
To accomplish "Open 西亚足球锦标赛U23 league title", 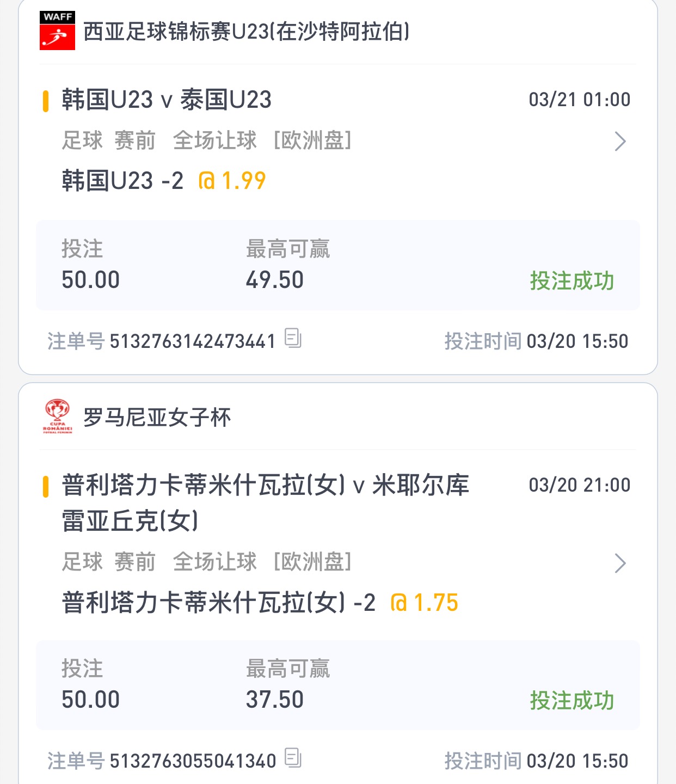I will tap(246, 32).
